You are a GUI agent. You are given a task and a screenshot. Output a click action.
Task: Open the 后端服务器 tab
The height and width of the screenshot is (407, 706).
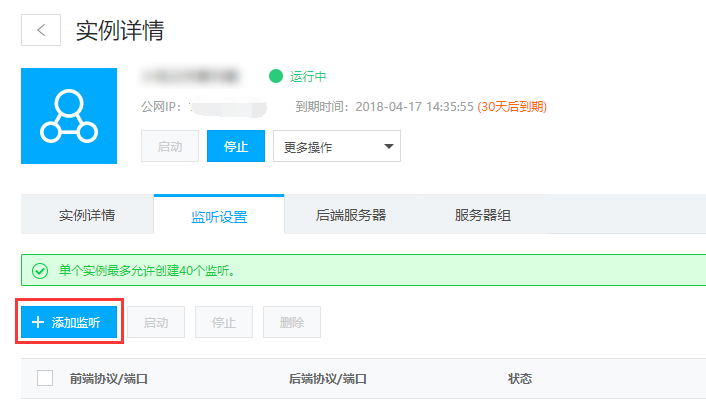click(351, 215)
